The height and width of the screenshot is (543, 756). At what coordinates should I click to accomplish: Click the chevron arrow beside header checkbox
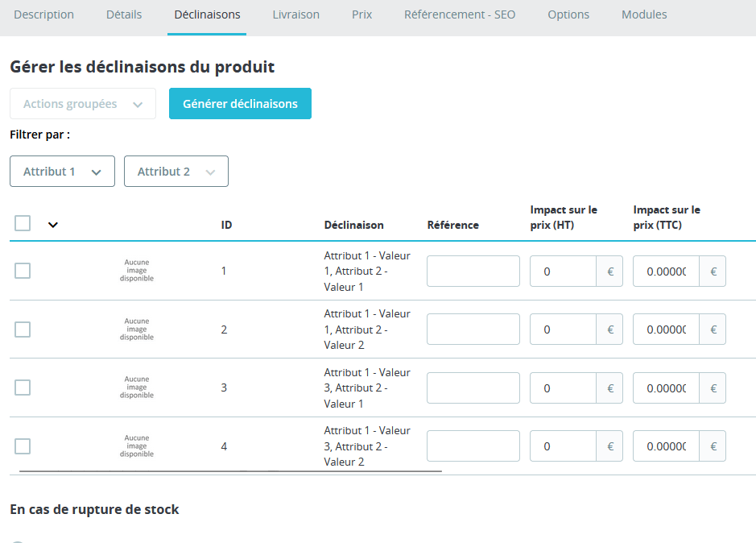[53, 225]
